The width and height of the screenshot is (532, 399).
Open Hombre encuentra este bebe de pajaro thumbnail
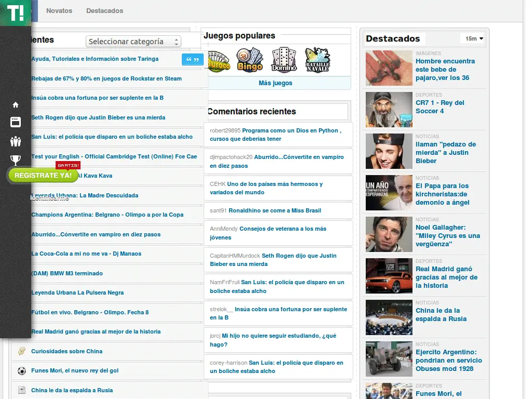tap(389, 68)
